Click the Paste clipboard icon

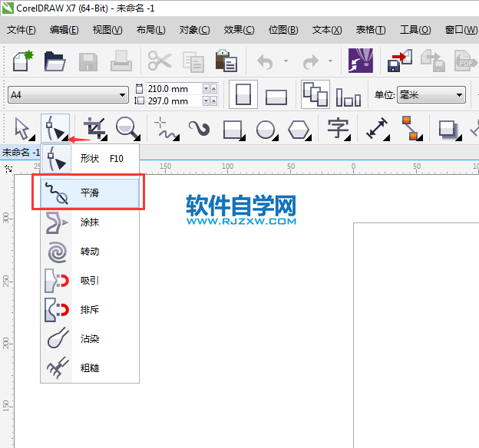(x=226, y=61)
